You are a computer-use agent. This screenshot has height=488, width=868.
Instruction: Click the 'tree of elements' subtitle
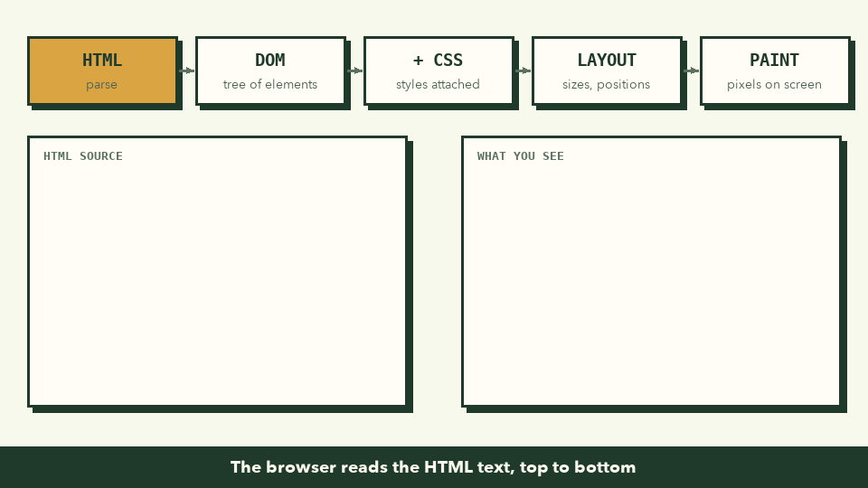(270, 84)
